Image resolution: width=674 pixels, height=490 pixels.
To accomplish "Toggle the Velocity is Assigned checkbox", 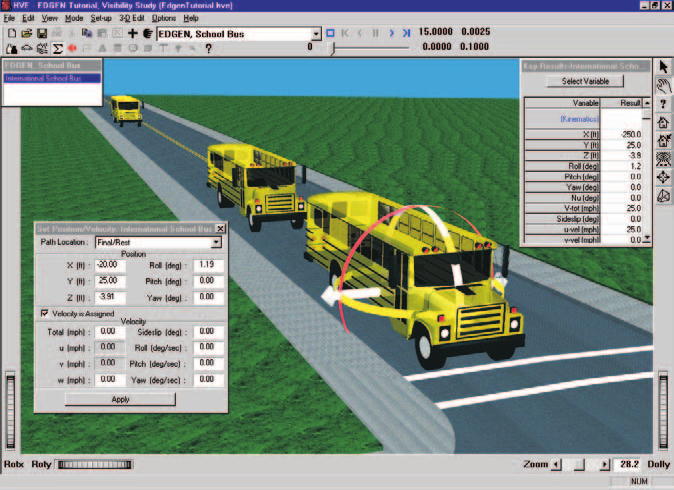I will [44, 313].
